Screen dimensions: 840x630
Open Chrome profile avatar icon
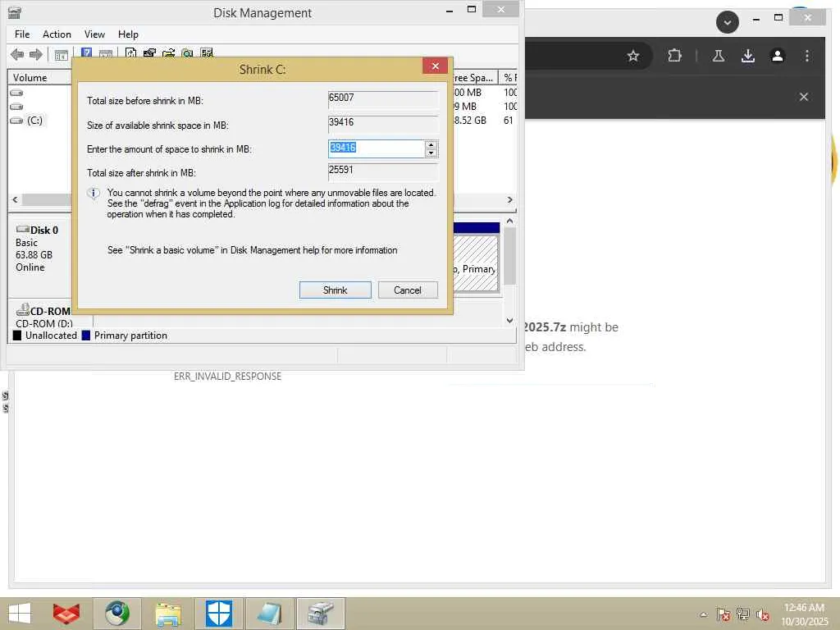[778, 56]
